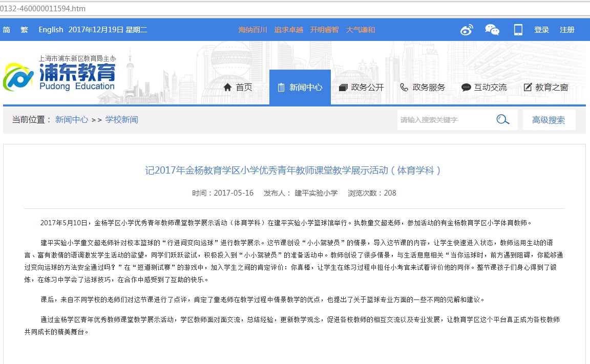Open the 互动交流 tab
The image size is (590, 364).
coord(484,87)
